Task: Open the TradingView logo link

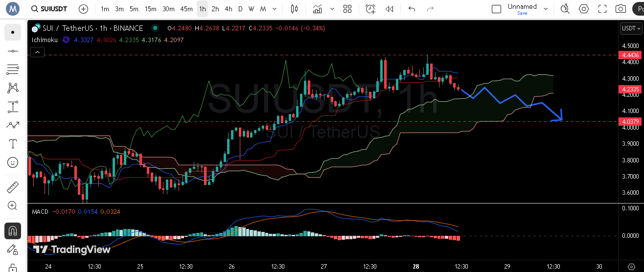Action: [72, 249]
